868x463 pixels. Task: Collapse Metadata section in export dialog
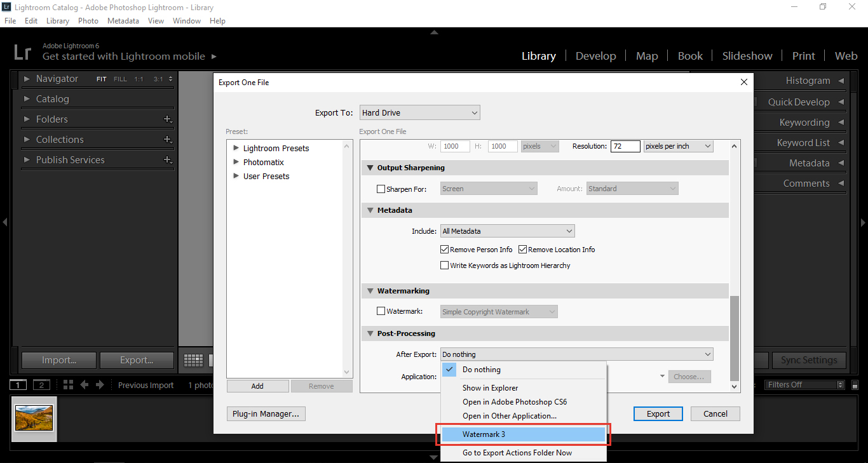[369, 210]
